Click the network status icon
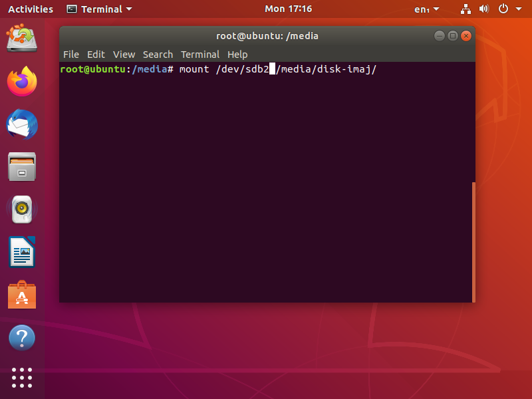532x399 pixels. tap(465, 9)
